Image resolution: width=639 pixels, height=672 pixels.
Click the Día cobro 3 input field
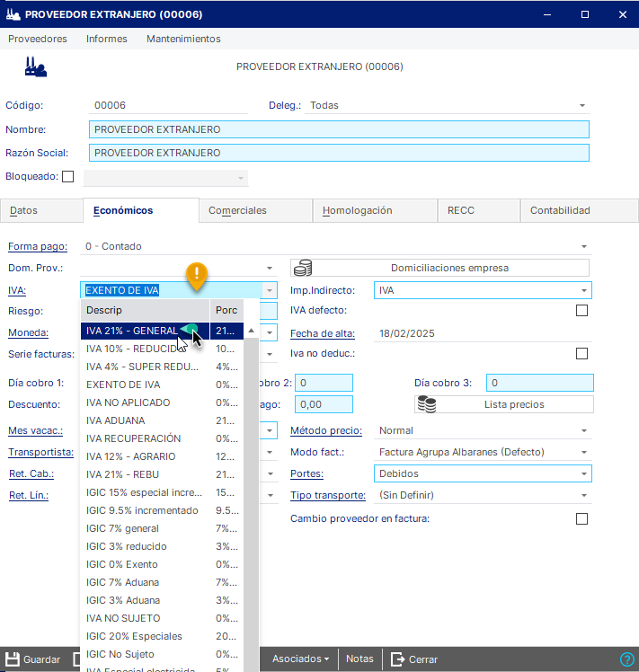pos(539,383)
